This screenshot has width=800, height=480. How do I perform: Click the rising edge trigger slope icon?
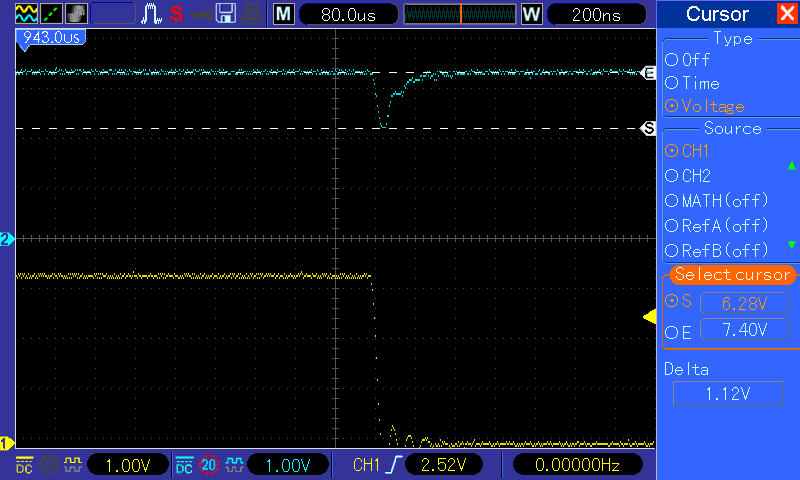point(394,465)
